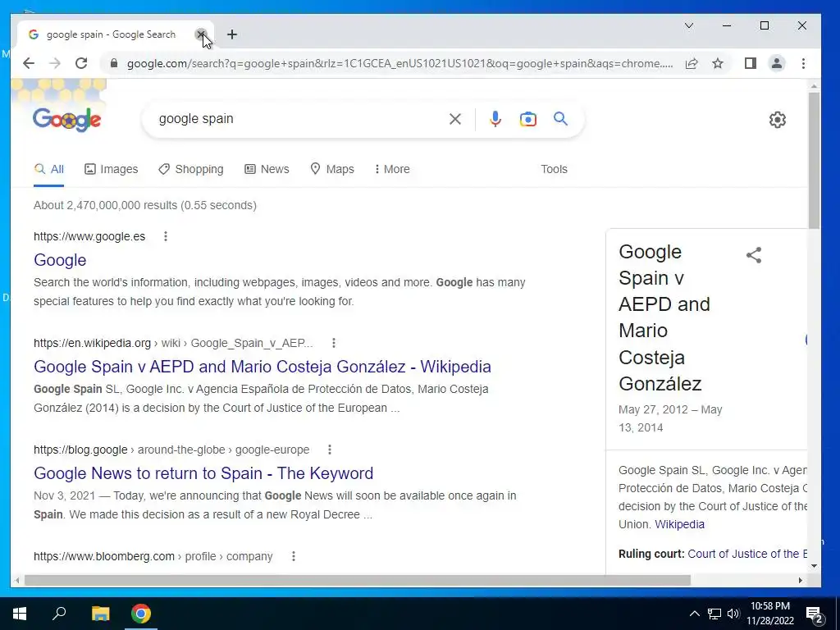Submit search with the magnifier icon
The height and width of the screenshot is (630, 840).
point(560,119)
